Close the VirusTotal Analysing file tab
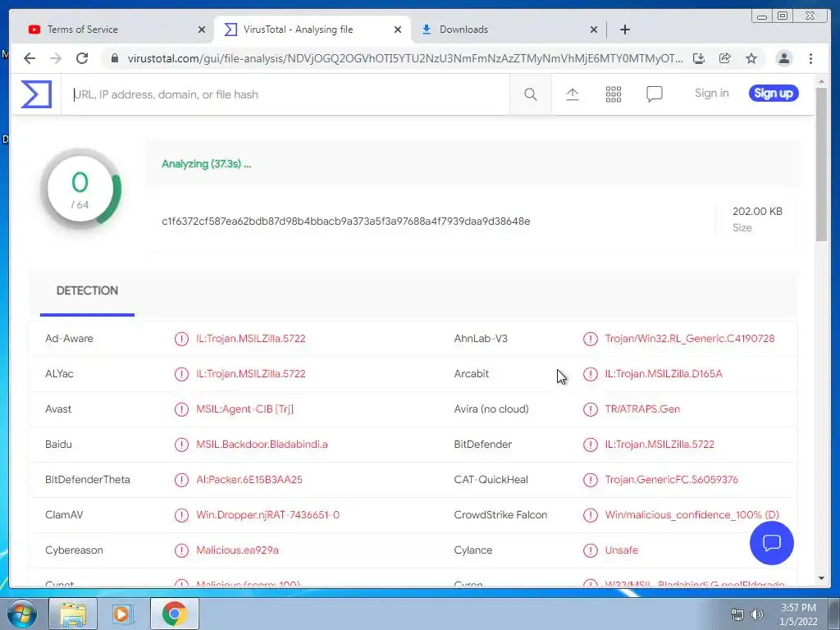 [x=398, y=30]
